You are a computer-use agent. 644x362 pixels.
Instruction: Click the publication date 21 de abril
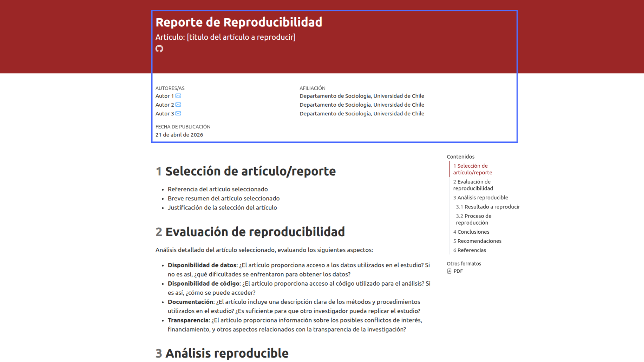tap(179, 135)
